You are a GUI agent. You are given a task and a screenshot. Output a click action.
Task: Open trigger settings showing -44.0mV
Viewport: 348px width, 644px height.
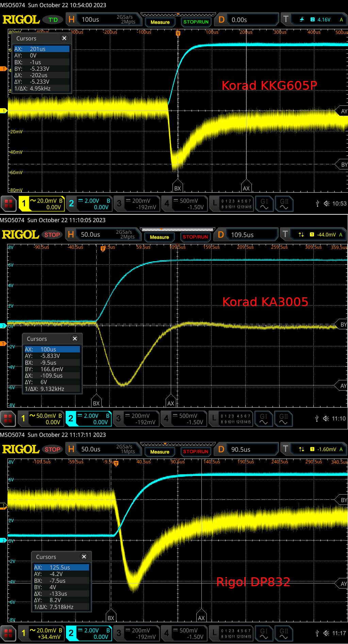[x=314, y=234]
